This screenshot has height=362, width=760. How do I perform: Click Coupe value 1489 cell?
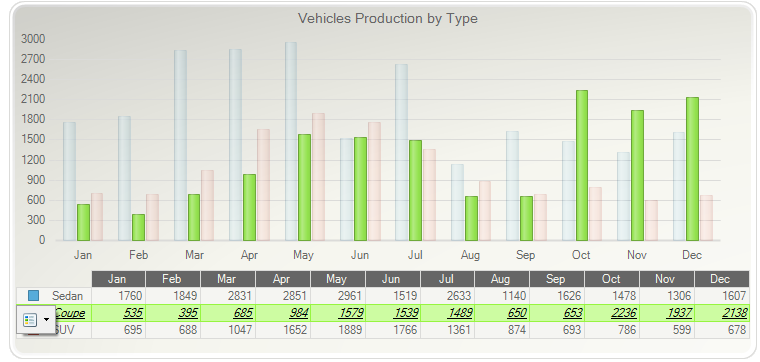(447, 313)
